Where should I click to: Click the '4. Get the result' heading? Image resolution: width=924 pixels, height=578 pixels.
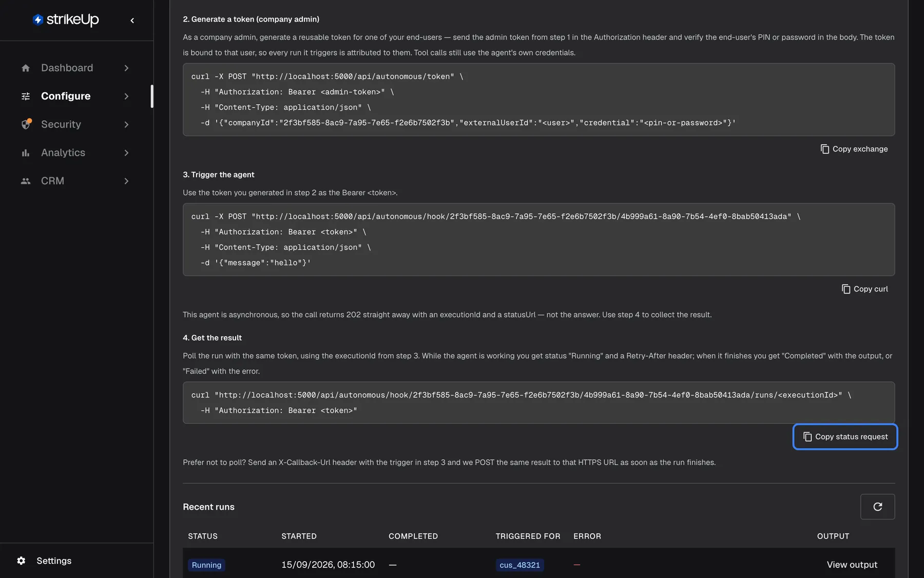coord(212,338)
